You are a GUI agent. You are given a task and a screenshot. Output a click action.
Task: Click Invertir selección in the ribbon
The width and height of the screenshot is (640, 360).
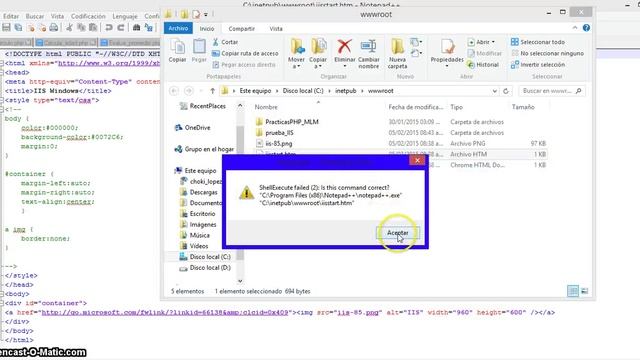click(x=538, y=65)
